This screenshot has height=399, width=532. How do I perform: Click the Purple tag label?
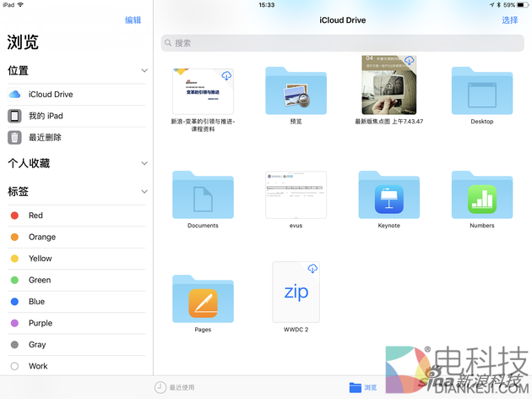[x=41, y=323]
